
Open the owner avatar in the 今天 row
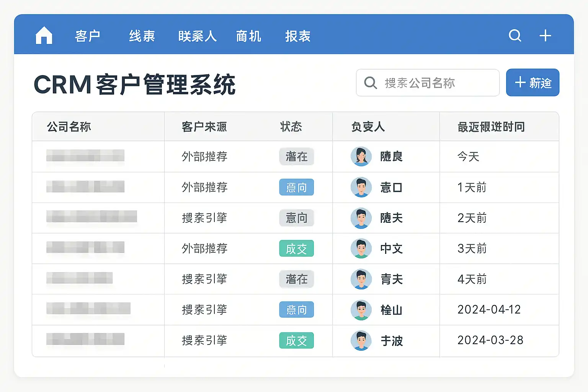[x=361, y=157]
